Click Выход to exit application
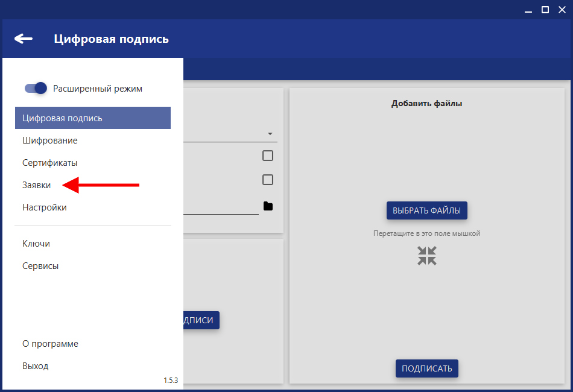Screen dimensions: 573x392 point(36,366)
